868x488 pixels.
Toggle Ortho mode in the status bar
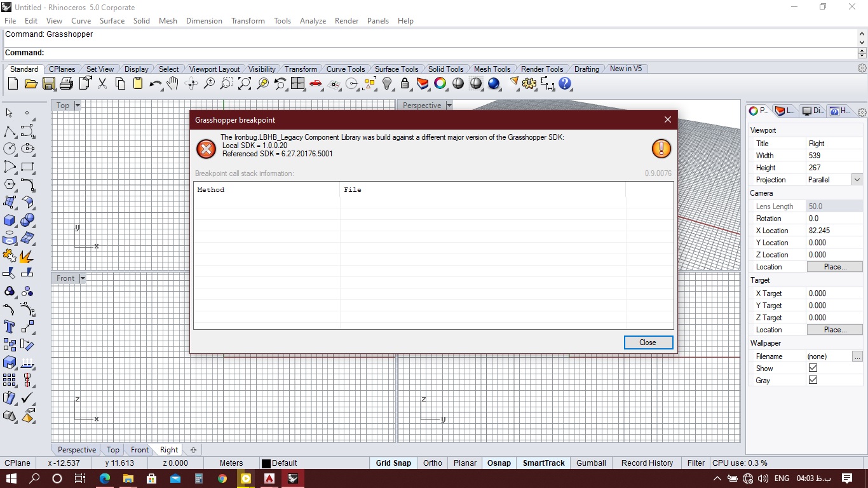[x=433, y=463]
